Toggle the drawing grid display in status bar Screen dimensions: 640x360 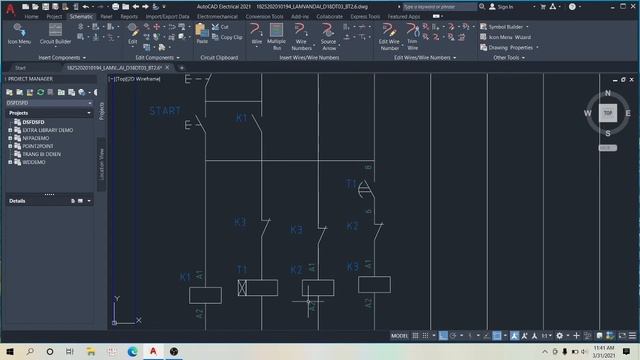[x=415, y=336]
